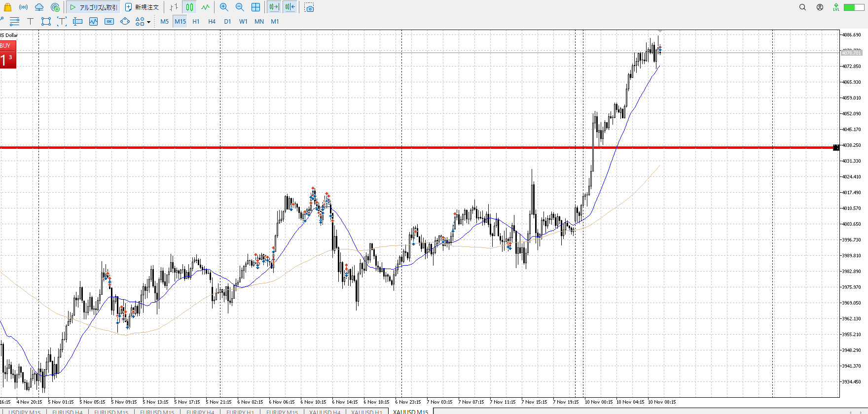The image size is (868, 414).
Task: Select the H4 timeframe button
Action: (x=212, y=22)
